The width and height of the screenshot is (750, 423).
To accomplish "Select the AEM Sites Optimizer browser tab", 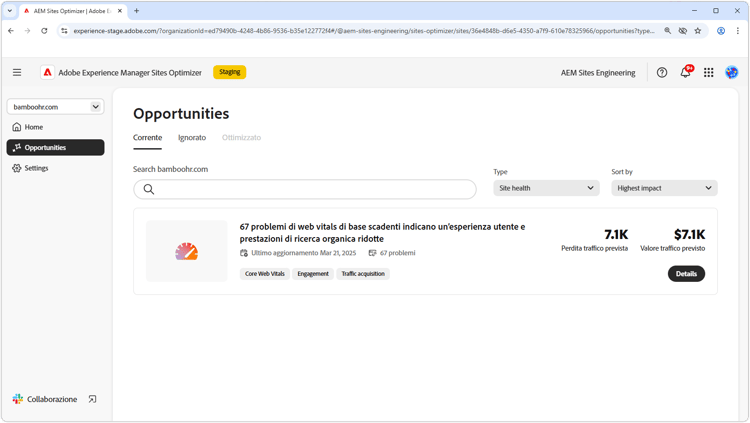I will click(73, 11).
